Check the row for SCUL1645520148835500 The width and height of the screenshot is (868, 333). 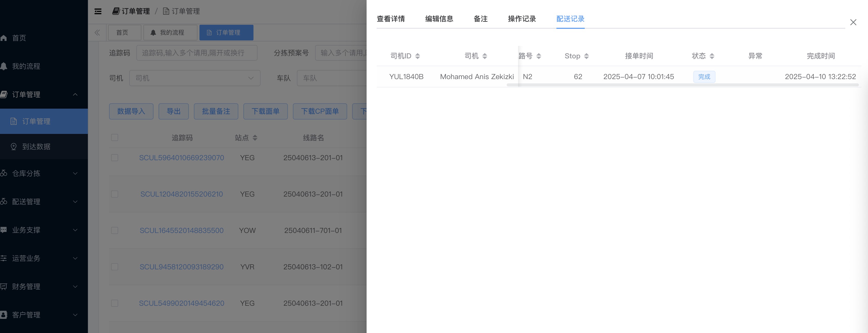[x=115, y=230]
